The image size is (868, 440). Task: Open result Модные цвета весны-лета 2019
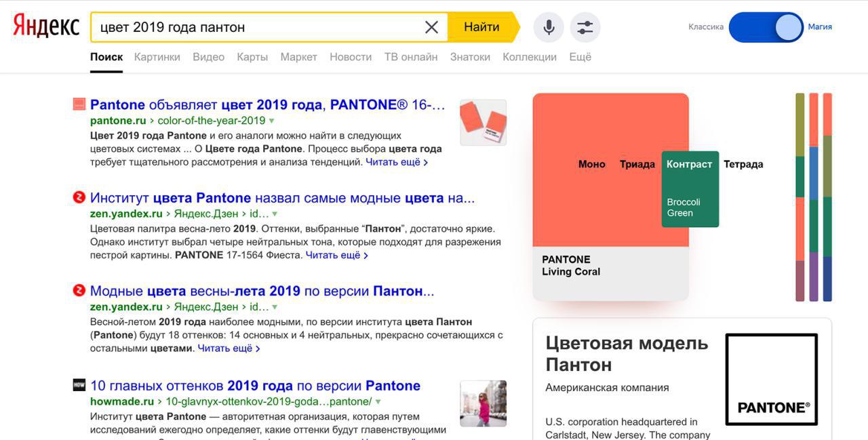(262, 291)
